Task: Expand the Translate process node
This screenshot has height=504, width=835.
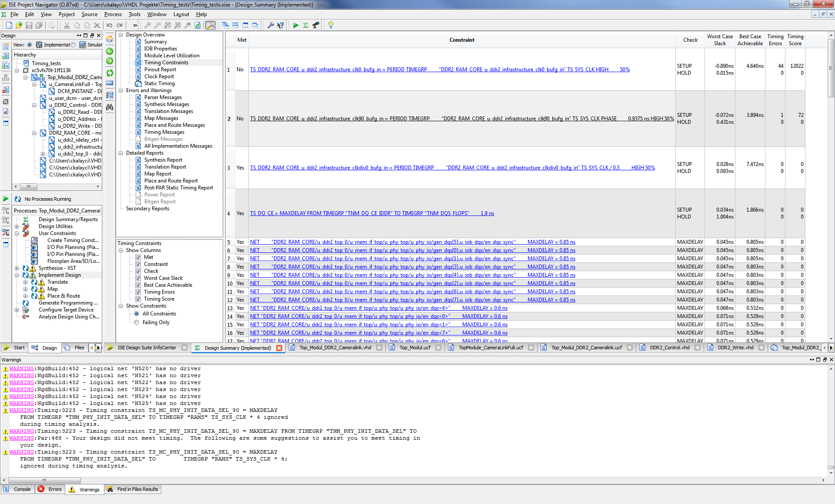Action: 26,282
